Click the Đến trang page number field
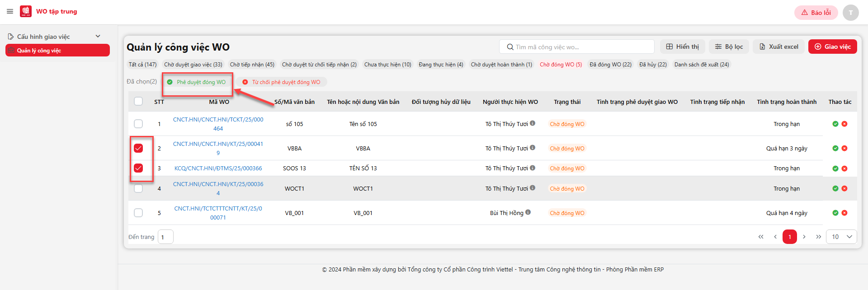 pyautogui.click(x=165, y=237)
